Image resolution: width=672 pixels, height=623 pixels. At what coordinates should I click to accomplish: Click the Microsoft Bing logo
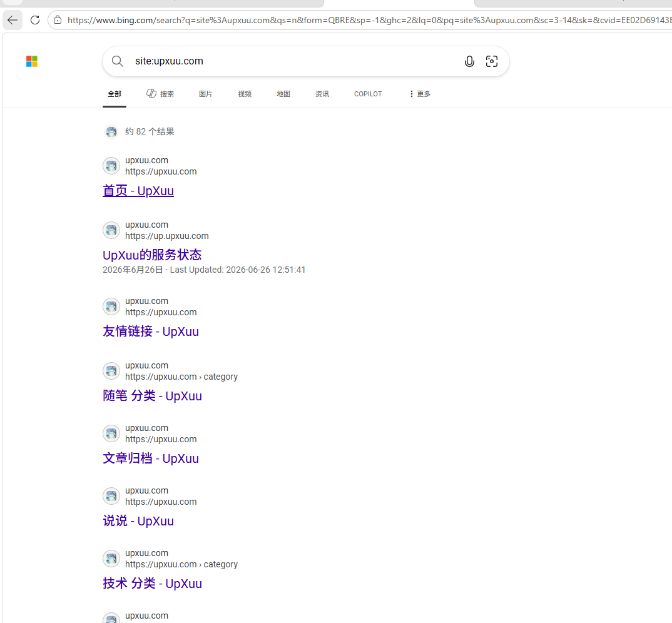click(32, 61)
